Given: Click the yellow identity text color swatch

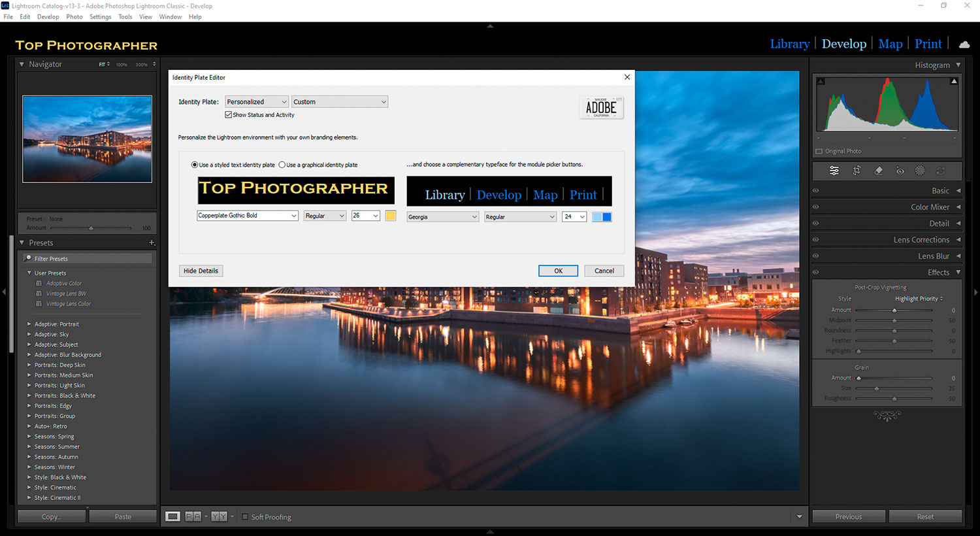Looking at the screenshot, I should [x=391, y=216].
